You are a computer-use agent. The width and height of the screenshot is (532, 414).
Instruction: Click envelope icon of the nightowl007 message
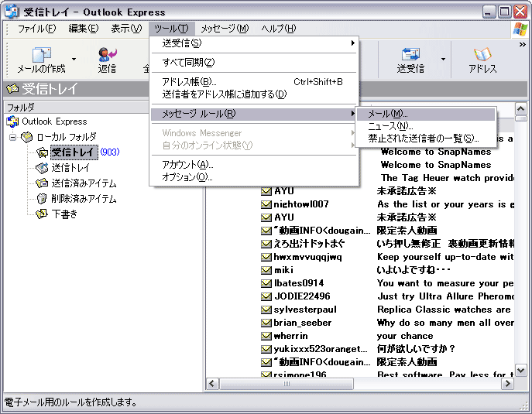(266, 204)
